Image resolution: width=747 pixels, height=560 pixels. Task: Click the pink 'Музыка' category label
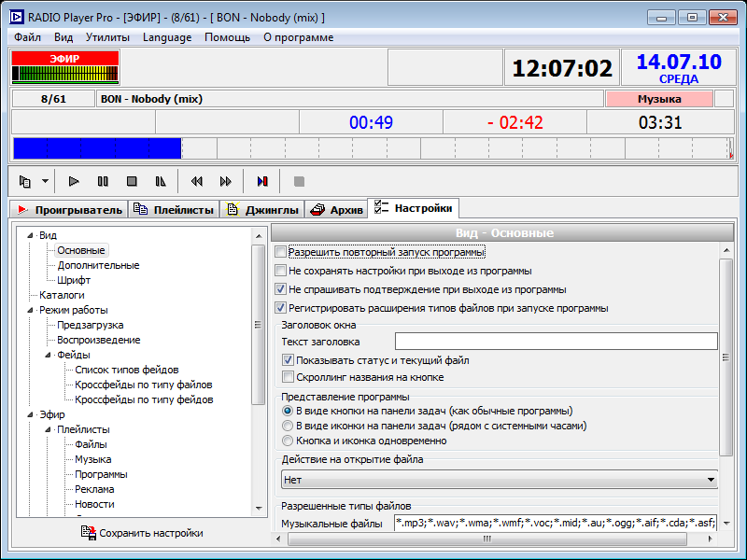tap(659, 99)
